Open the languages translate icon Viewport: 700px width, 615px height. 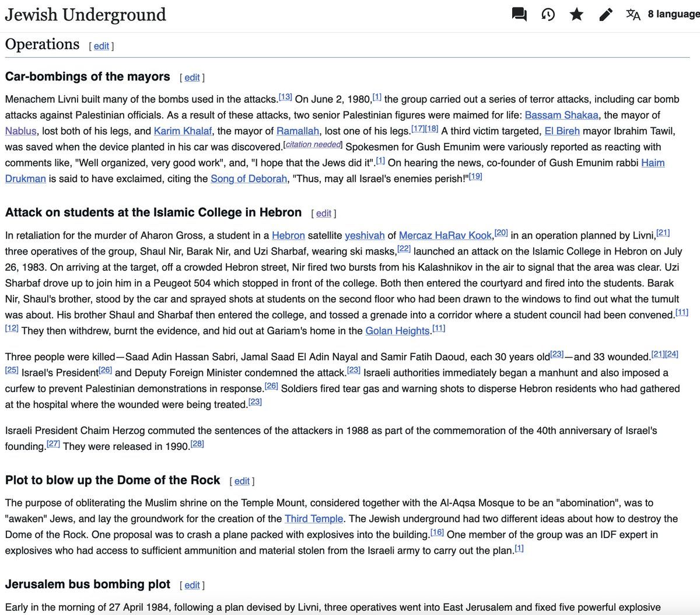tap(633, 15)
